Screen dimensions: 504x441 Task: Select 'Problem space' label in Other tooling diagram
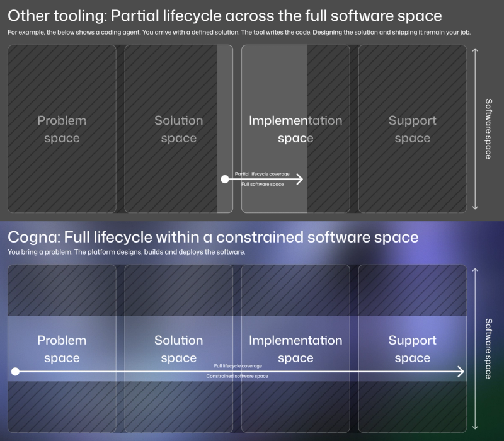[x=62, y=129]
